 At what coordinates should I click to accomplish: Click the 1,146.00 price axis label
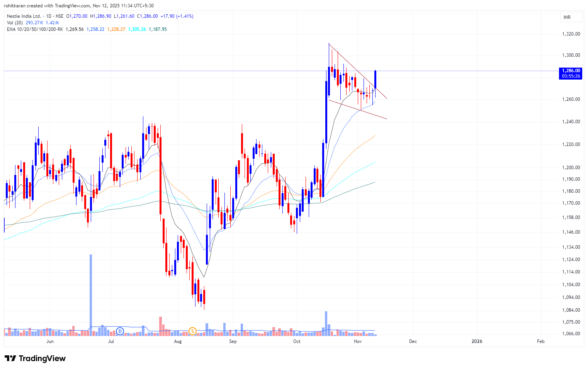(571, 232)
